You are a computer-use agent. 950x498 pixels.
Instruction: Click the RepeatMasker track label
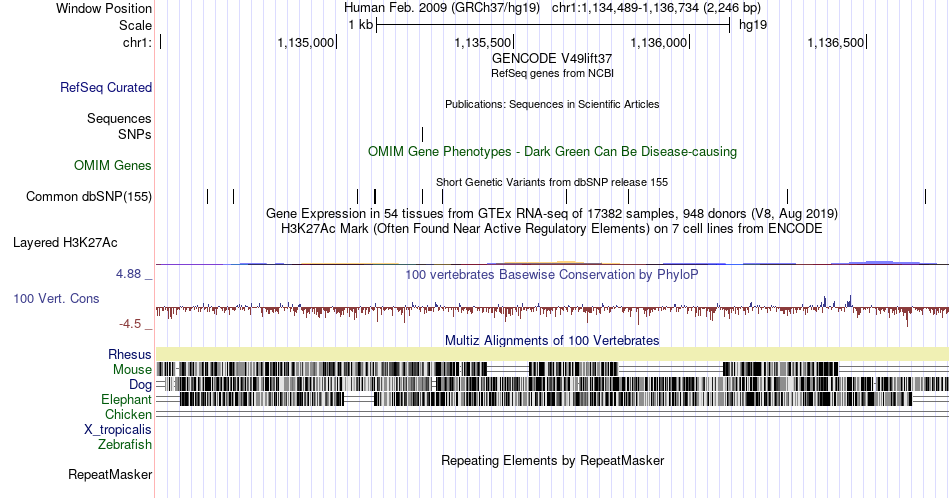110,474
